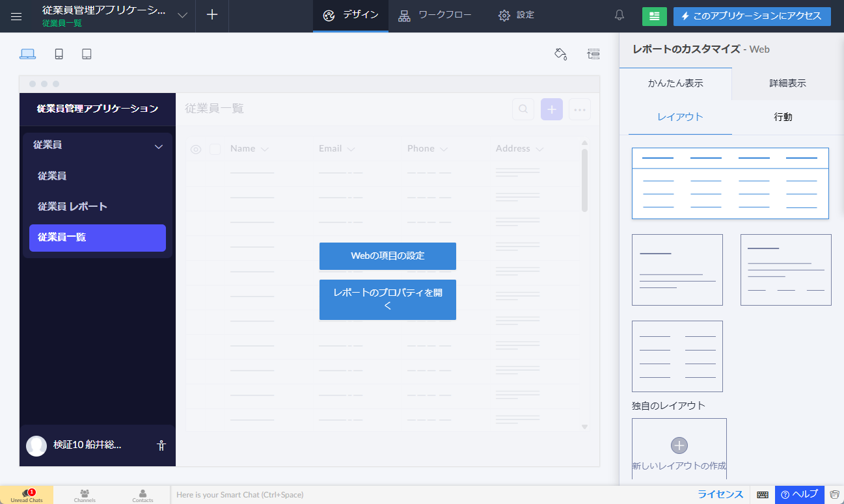844x504 pixels.
Task: Click the green list icon button
Action: [654, 16]
